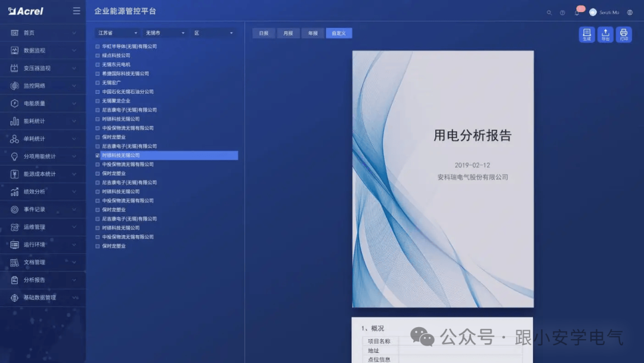Image resolution: width=644 pixels, height=363 pixels.
Task: Open the 无锡市 city dropdown
Action: [x=165, y=33]
